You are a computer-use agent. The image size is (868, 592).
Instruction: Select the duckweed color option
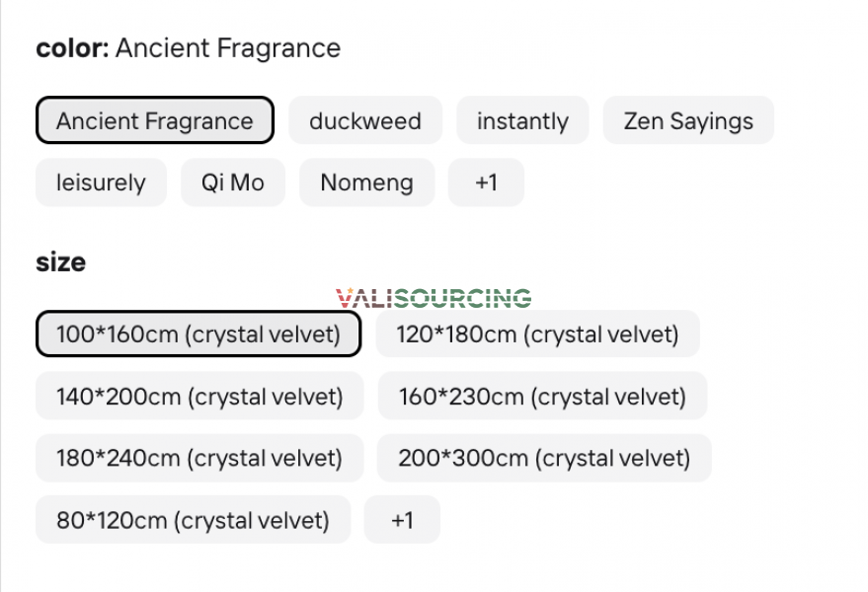click(365, 120)
